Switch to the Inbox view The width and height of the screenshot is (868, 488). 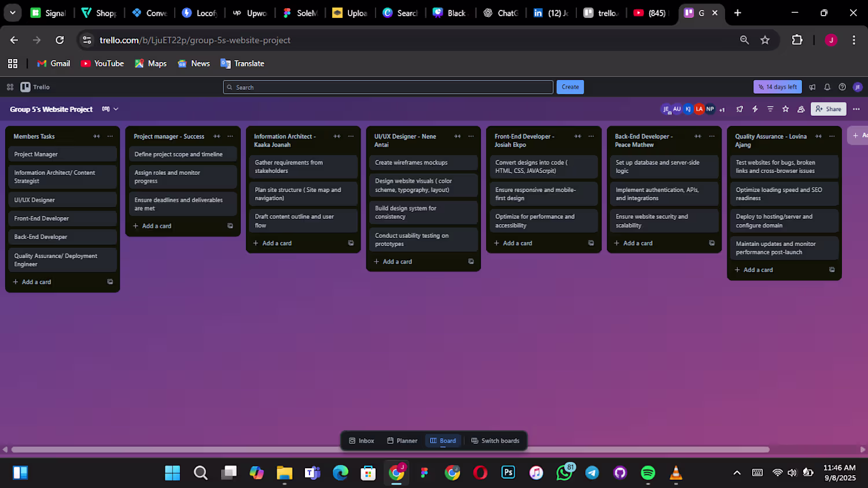tap(362, 441)
